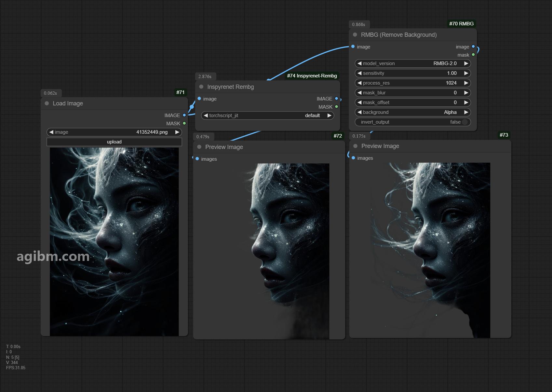Click the sensitivity 1.00 field
This screenshot has width=552, height=392.
coord(413,73)
